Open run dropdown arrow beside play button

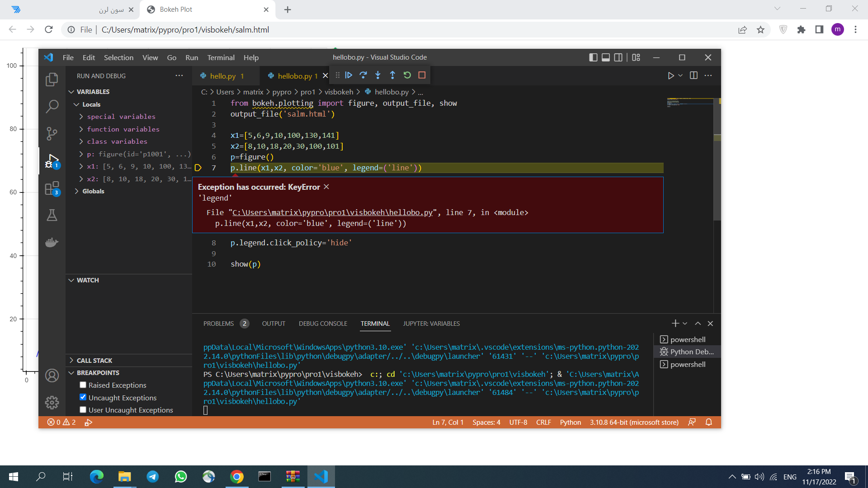click(680, 75)
